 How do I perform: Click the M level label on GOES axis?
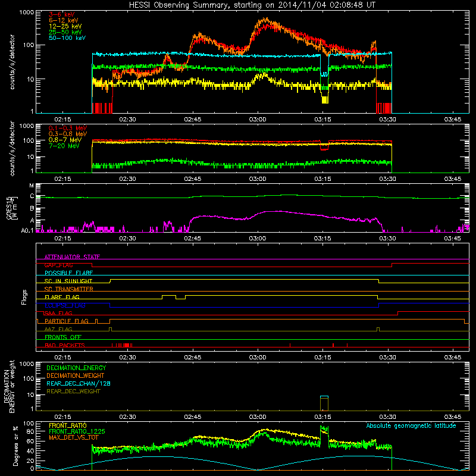click(32, 186)
